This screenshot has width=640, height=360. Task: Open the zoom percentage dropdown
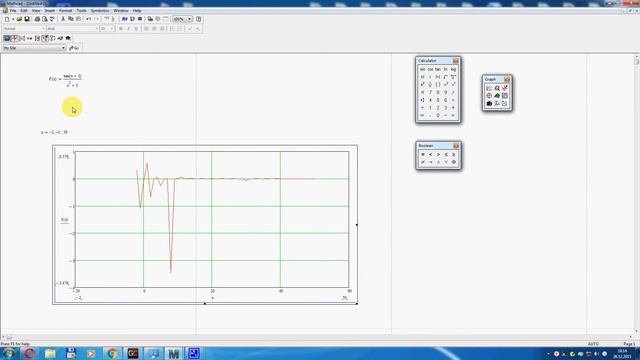(189, 19)
